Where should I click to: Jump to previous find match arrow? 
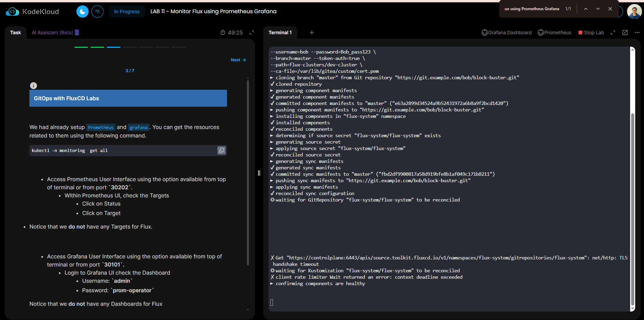click(586, 9)
